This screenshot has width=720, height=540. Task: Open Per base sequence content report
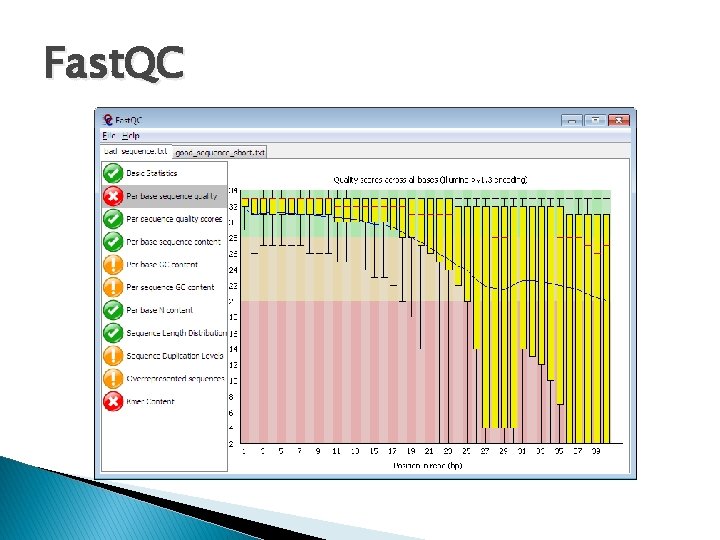(x=164, y=242)
